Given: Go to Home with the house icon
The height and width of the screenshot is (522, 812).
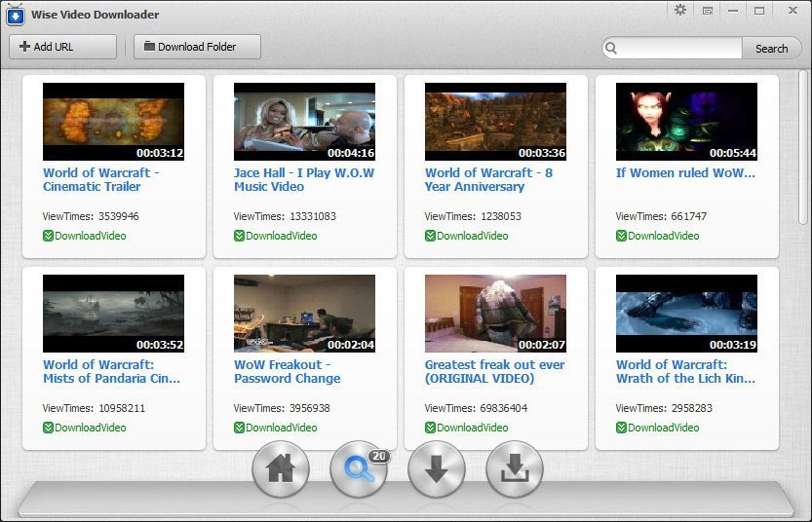Looking at the screenshot, I should [280, 469].
